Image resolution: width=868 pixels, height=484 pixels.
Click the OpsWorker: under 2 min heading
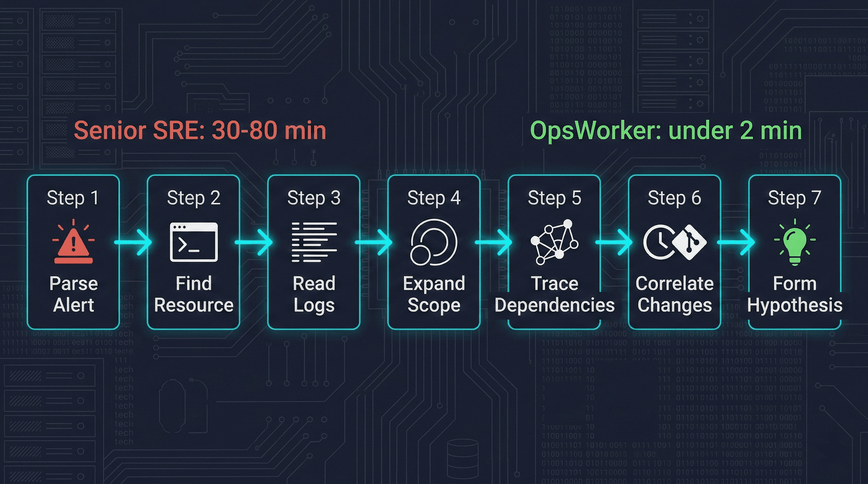pos(668,130)
